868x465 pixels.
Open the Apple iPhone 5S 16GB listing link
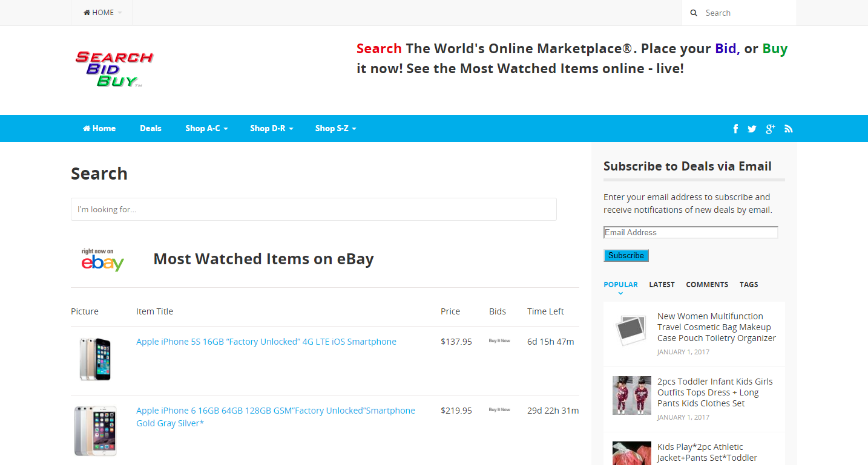(266, 342)
